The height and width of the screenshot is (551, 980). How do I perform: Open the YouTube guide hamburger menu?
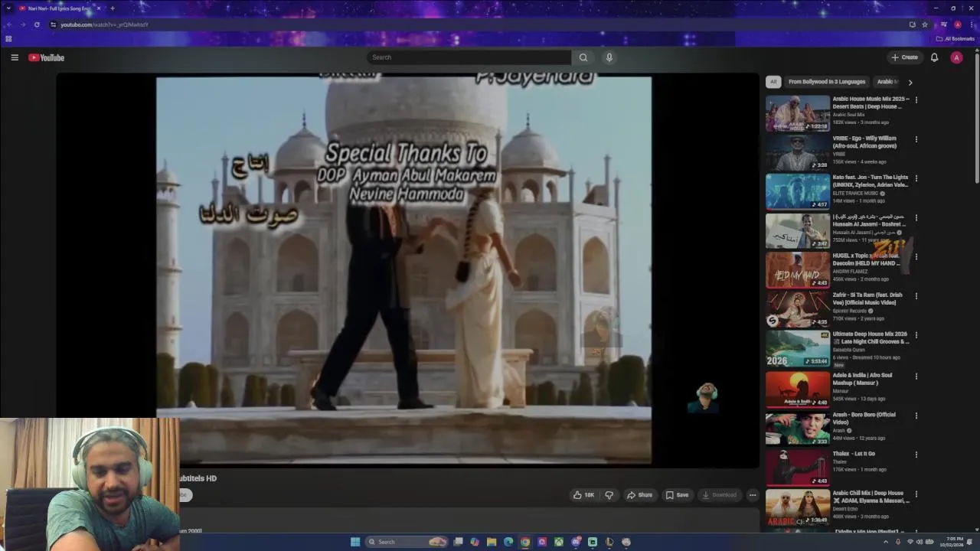pos(15,57)
